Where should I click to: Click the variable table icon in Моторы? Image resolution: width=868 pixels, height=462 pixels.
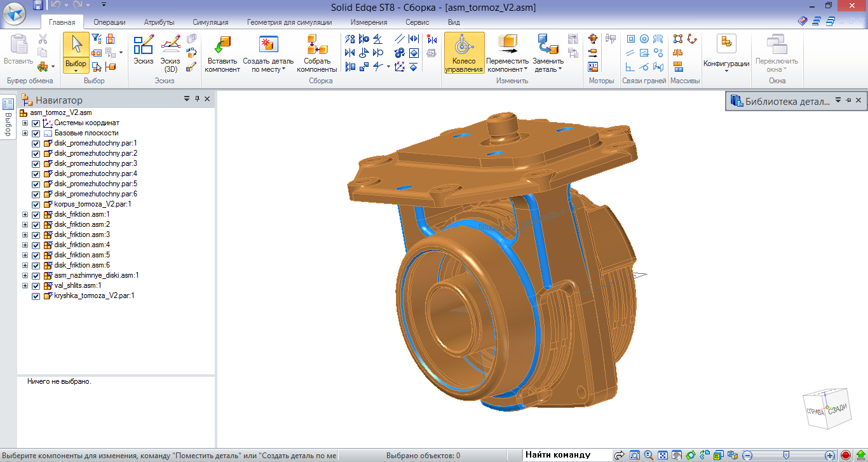tap(593, 66)
